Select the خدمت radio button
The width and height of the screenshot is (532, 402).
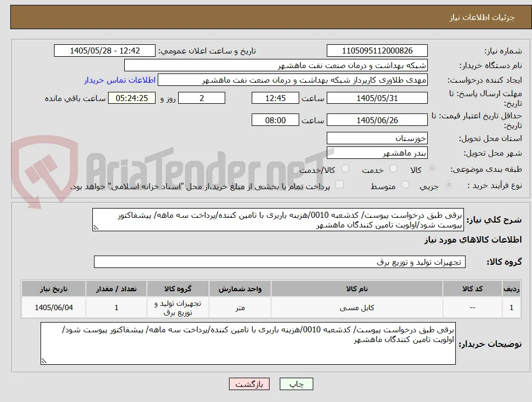393,169
